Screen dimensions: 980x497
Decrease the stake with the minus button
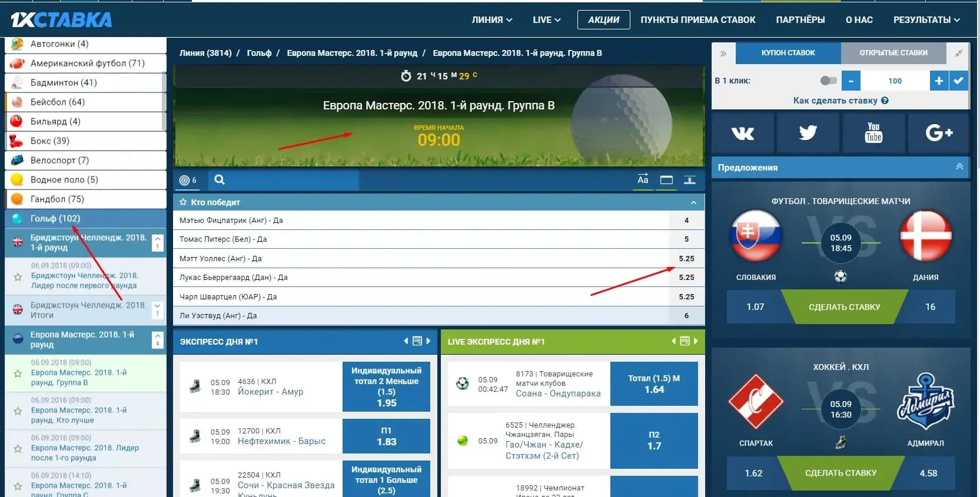point(851,81)
